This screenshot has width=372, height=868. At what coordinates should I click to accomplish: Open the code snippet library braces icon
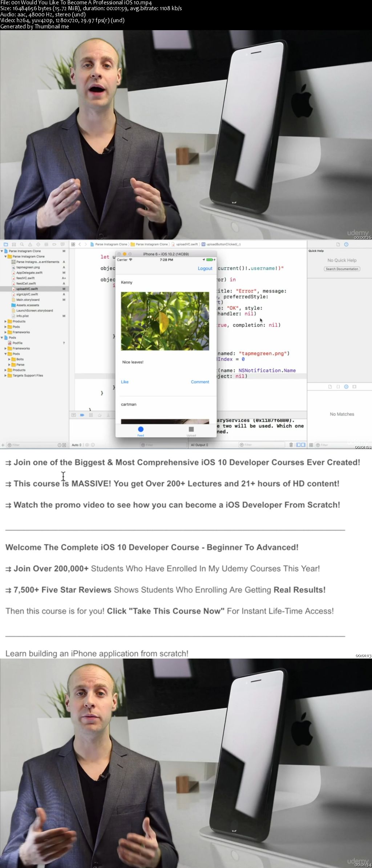pyautogui.click(x=338, y=387)
